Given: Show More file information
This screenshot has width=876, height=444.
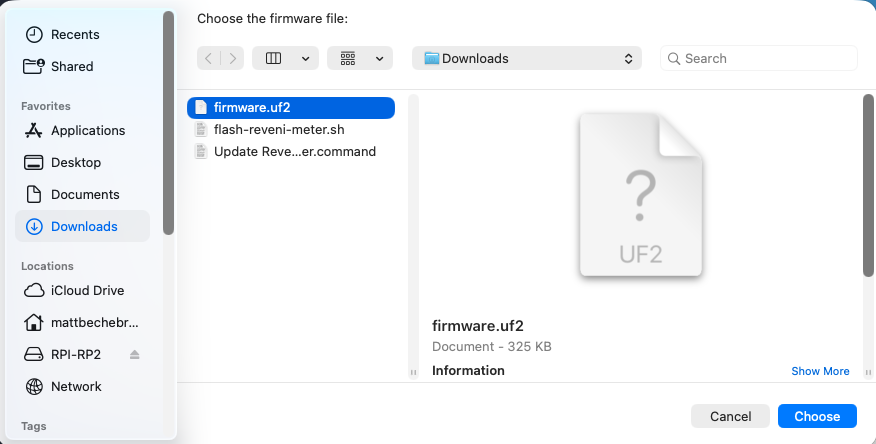Looking at the screenshot, I should [820, 371].
